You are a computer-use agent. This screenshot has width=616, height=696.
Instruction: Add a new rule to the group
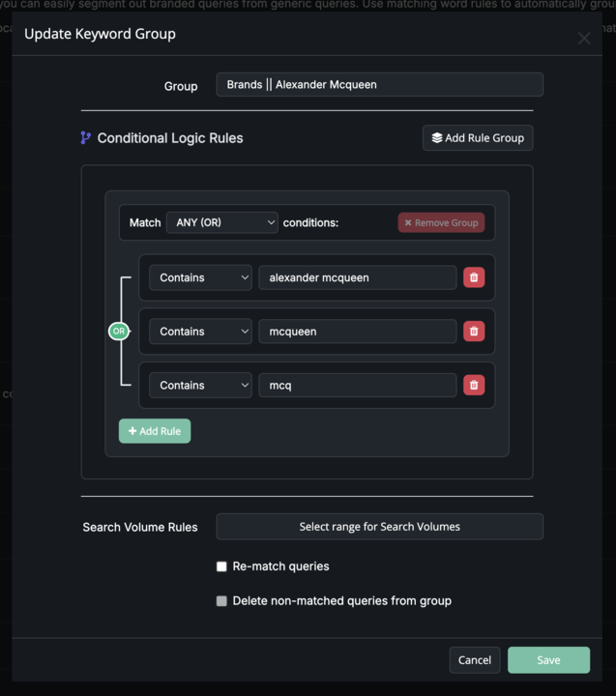point(155,431)
